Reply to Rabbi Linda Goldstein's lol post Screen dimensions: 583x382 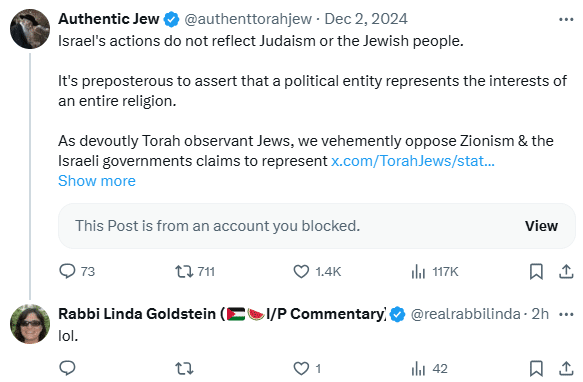pos(67,369)
